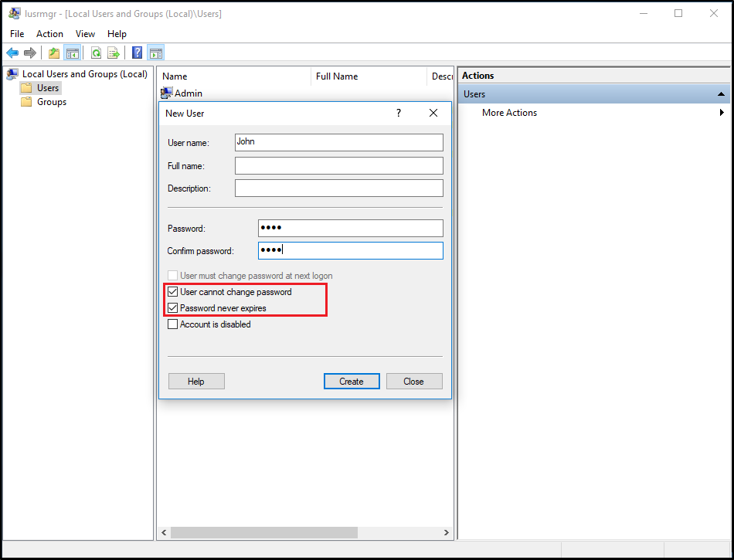Click the Back arrow in toolbar
This screenshot has height=560, width=734.
[x=12, y=53]
